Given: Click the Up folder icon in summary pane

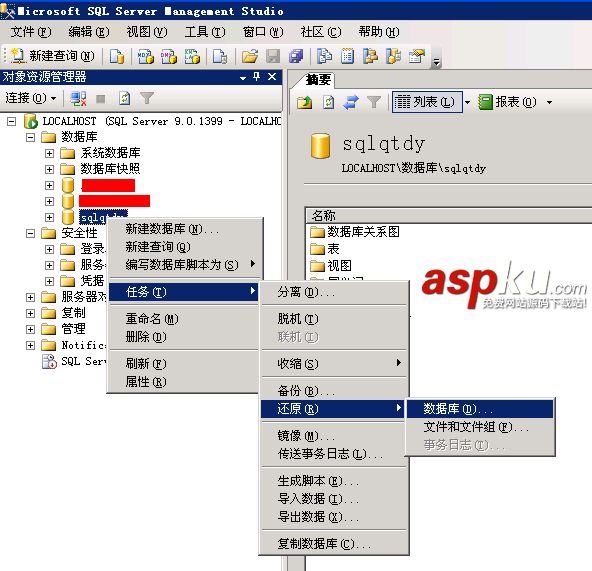Looking at the screenshot, I should tap(305, 102).
